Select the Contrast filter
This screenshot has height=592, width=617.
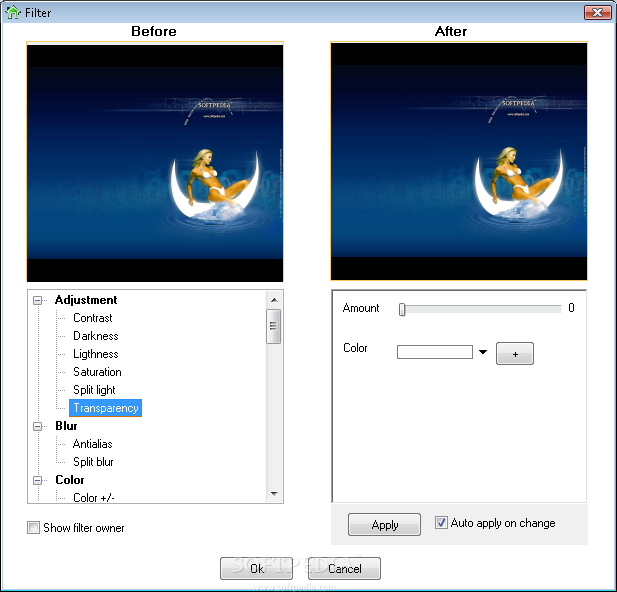[x=92, y=318]
